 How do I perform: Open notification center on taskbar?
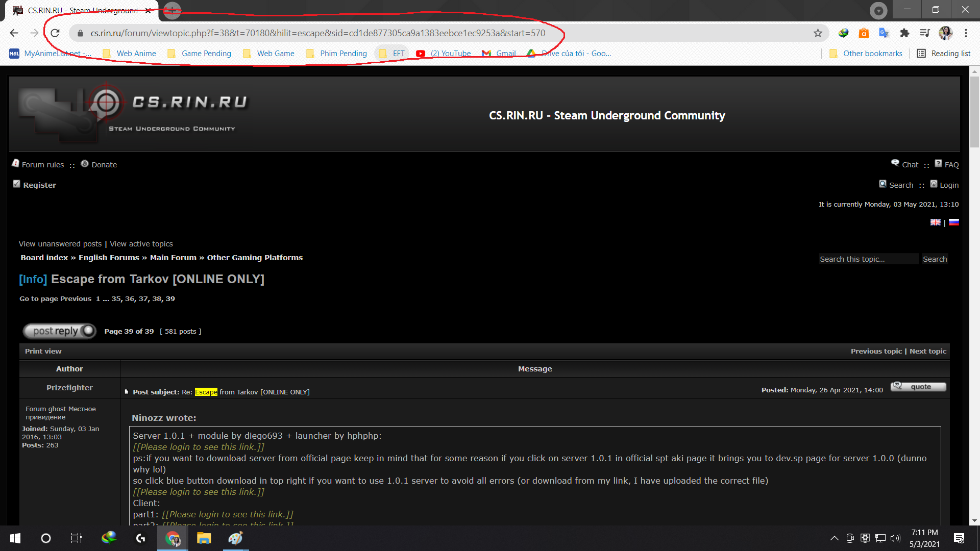click(959, 538)
